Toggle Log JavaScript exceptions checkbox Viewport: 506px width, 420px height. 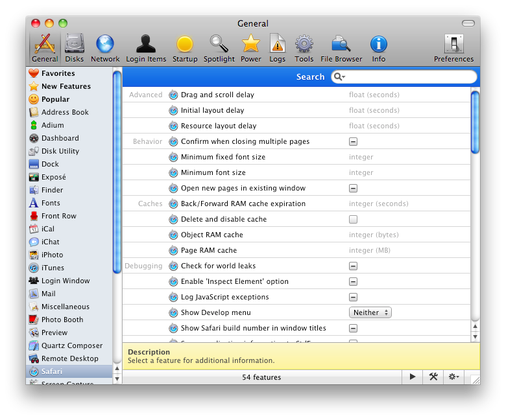pos(353,297)
